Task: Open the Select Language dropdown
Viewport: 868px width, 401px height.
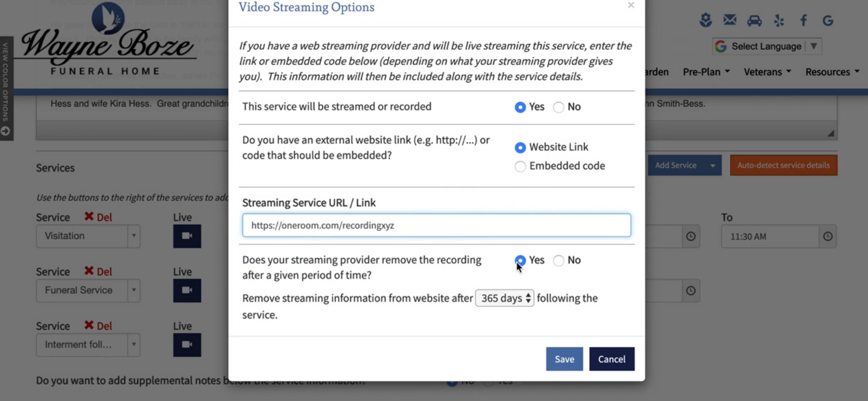Action: (767, 47)
